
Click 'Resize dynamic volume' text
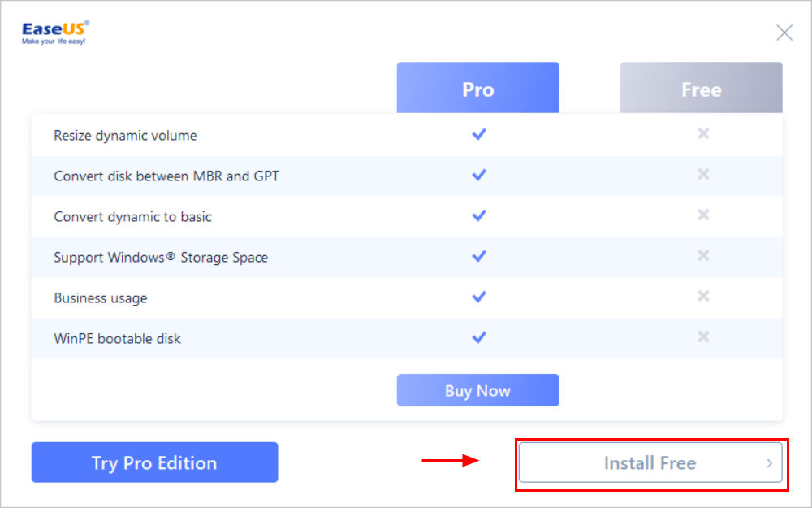125,136
